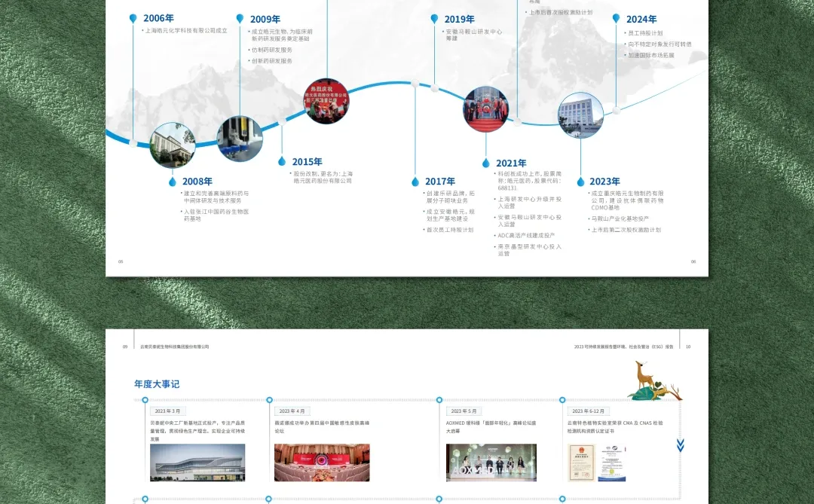Expand the diamond node above the 2023 年 4 月 card

tap(268, 400)
